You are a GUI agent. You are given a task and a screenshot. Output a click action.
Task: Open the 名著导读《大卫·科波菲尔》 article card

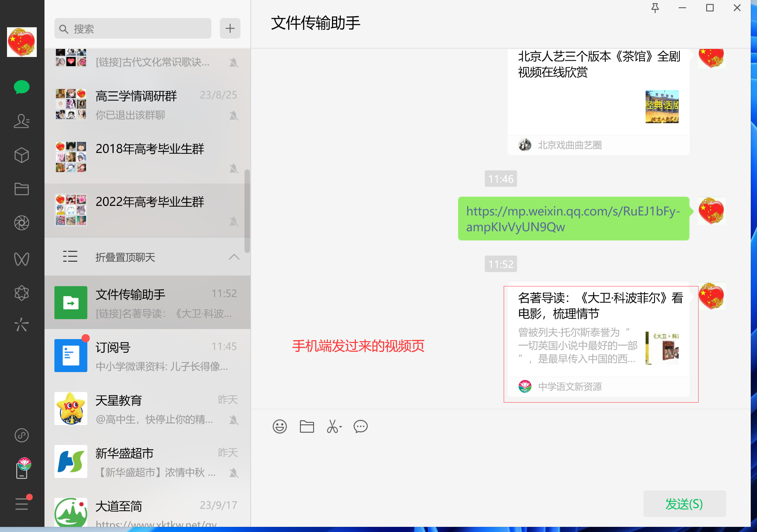pyautogui.click(x=599, y=339)
